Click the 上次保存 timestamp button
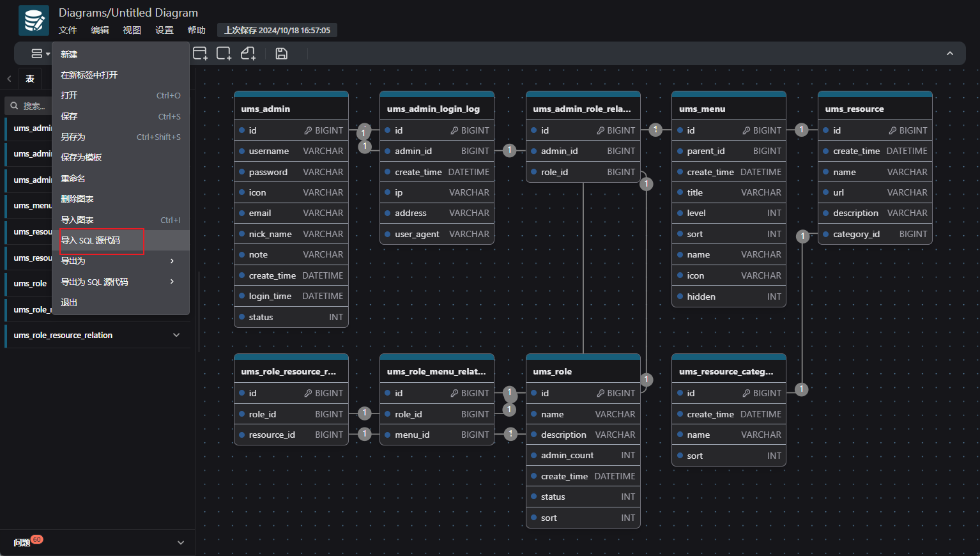The height and width of the screenshot is (556, 980). [277, 30]
